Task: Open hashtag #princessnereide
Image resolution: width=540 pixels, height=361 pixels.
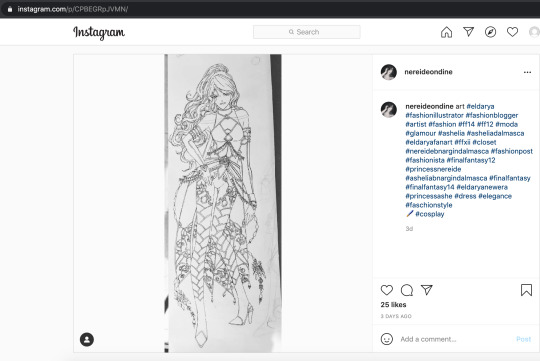Action: click(433, 169)
